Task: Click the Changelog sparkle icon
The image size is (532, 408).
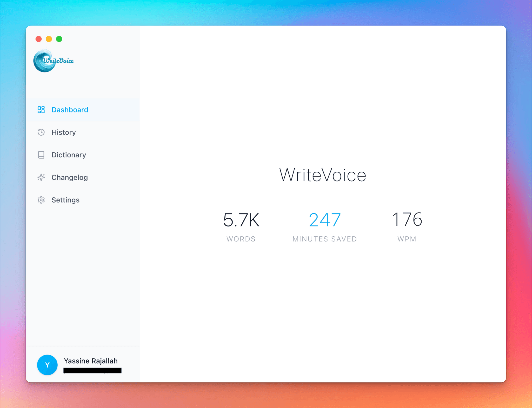Action: click(41, 177)
